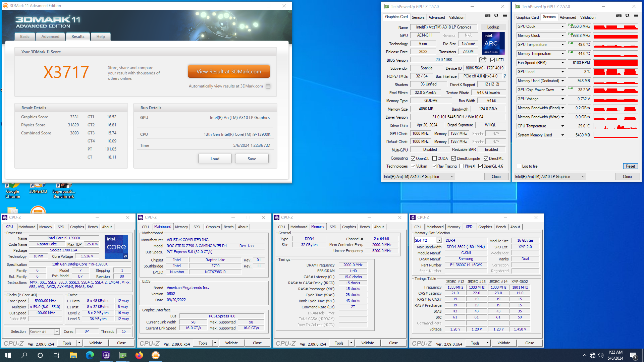Click the X3717 score text

tap(66, 72)
